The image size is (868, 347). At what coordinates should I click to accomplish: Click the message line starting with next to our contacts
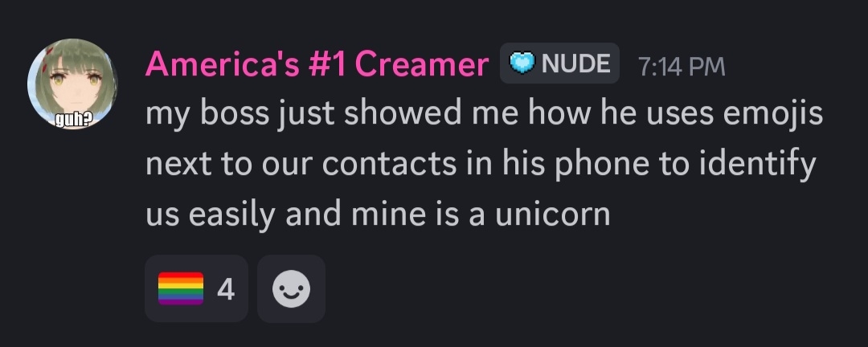click(x=481, y=165)
